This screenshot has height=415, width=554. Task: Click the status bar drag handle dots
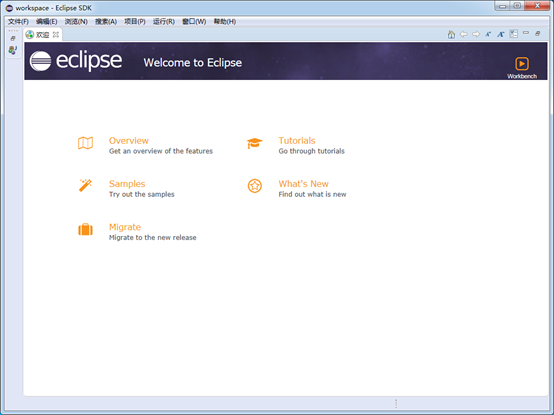(396, 403)
